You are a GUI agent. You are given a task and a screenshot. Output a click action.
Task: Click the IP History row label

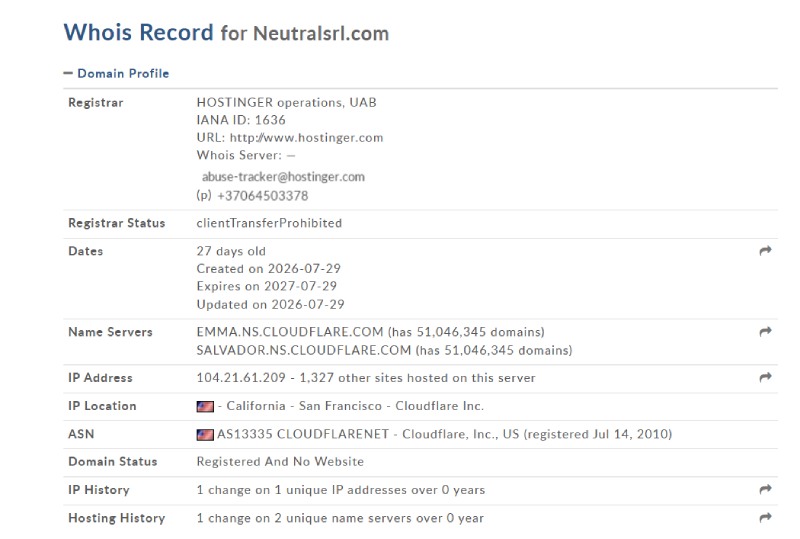[99, 490]
